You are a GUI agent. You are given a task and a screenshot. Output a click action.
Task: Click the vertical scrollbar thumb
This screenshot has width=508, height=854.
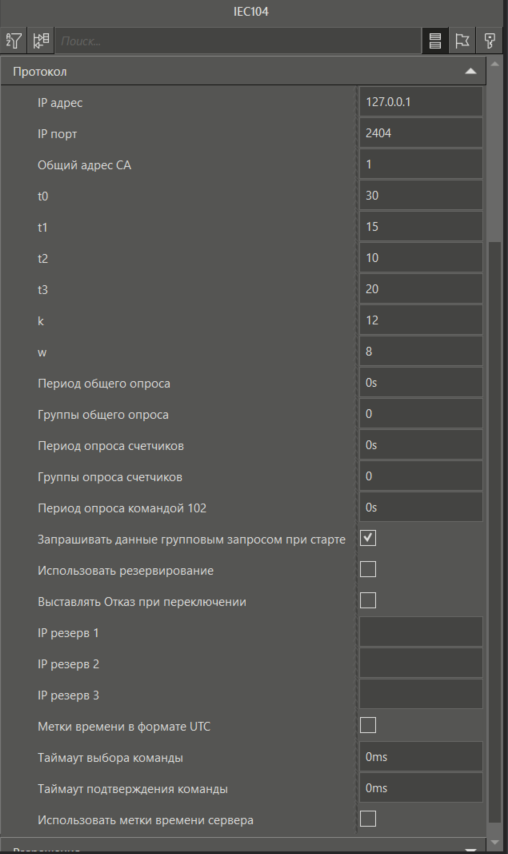pos(494,533)
